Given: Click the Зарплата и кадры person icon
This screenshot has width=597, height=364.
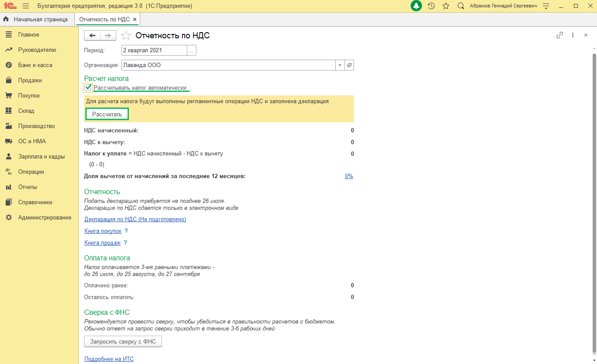Looking at the screenshot, I should [8, 156].
